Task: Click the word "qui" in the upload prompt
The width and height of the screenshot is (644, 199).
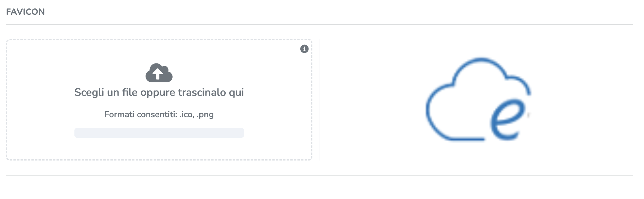Action: coord(236,93)
